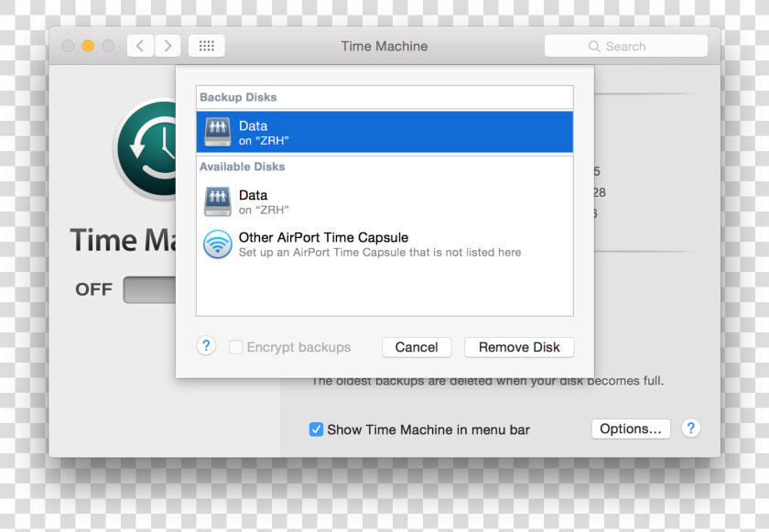Viewport: 769px width, 532px height.
Task: Select the highlighted Data on "ZRH" backup disk
Action: tap(384, 132)
